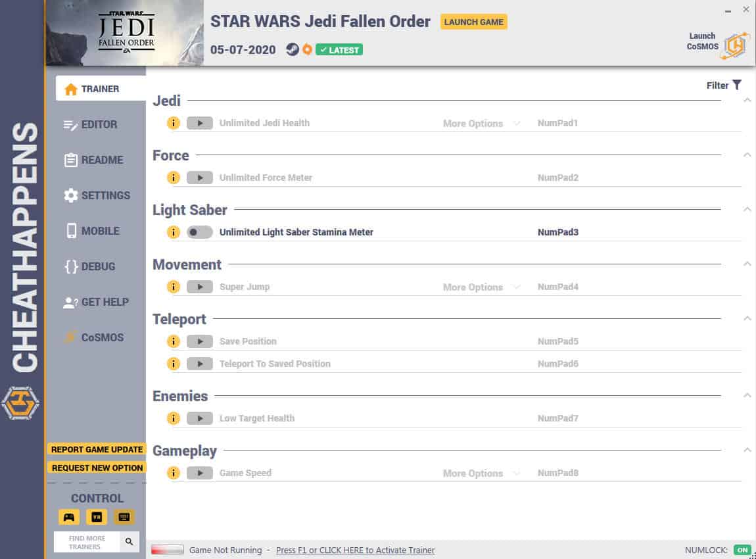Screen dimensions: 756x559
Task: Activate Unlimited Jedi Health play button
Action: (200, 123)
